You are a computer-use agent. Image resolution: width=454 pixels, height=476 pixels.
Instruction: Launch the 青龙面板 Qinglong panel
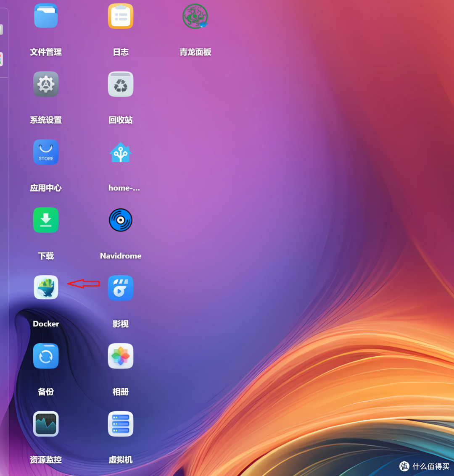(195, 16)
